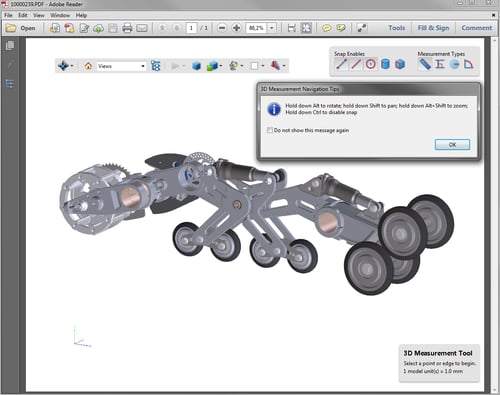Open the Tools pane
The image size is (500, 395).
coord(396,28)
